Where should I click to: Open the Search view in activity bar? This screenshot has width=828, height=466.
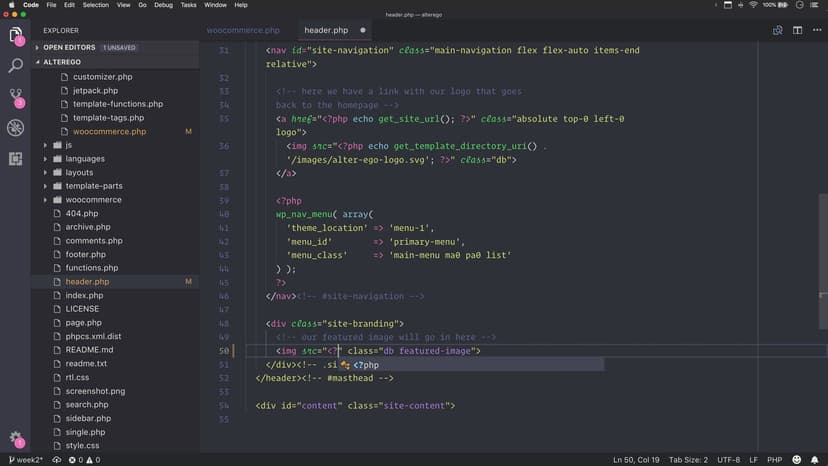point(15,66)
